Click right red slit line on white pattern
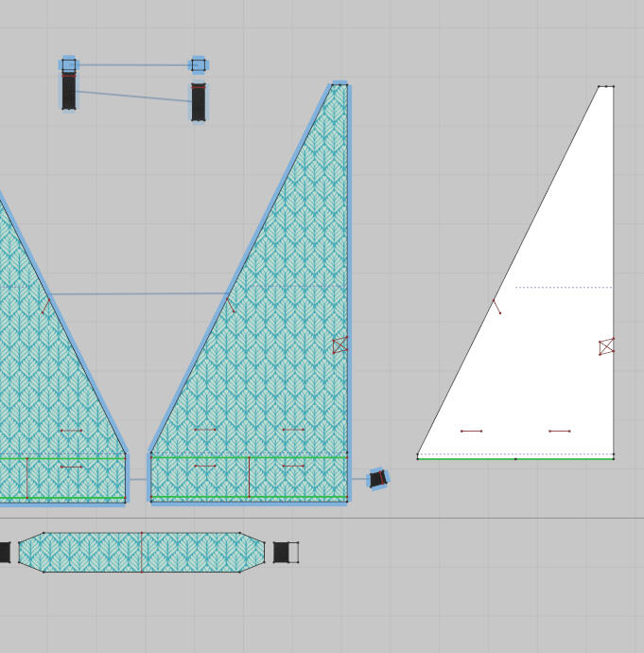This screenshot has width=644, height=653. [x=559, y=432]
